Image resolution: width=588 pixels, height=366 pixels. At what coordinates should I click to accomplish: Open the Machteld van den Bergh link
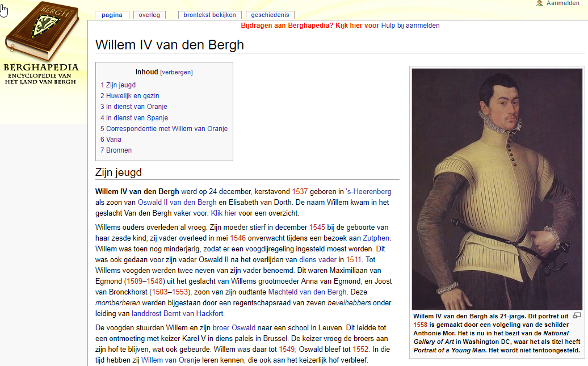(307, 292)
